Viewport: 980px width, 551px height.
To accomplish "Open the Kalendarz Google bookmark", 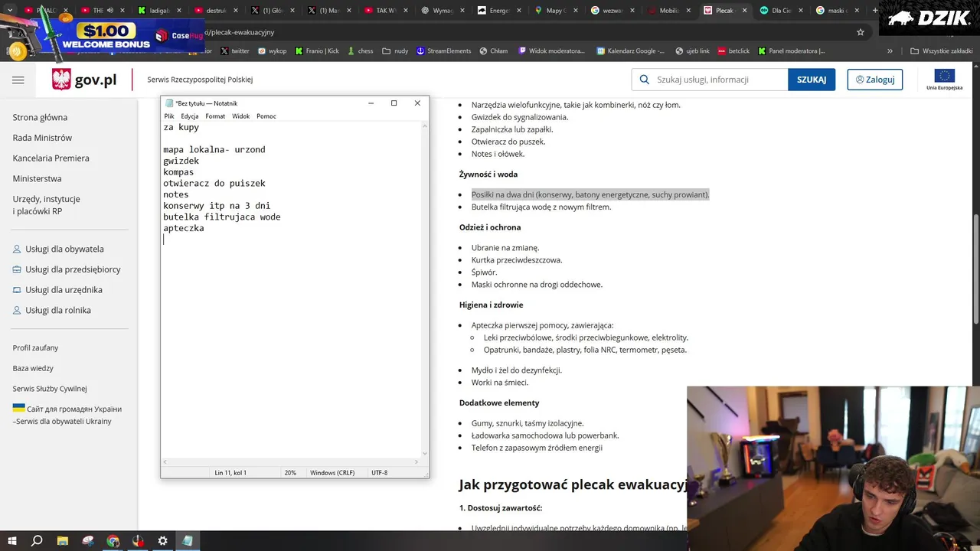I will pos(630,51).
